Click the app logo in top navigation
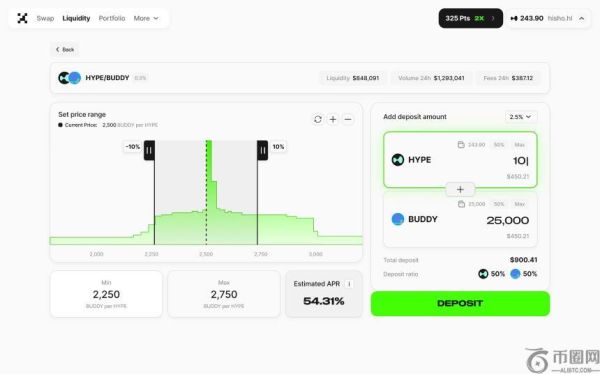600x374 pixels. coord(23,18)
